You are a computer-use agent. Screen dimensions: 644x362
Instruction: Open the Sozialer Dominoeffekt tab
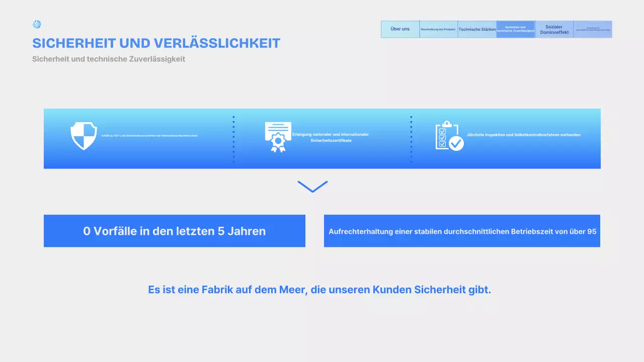[x=554, y=29]
